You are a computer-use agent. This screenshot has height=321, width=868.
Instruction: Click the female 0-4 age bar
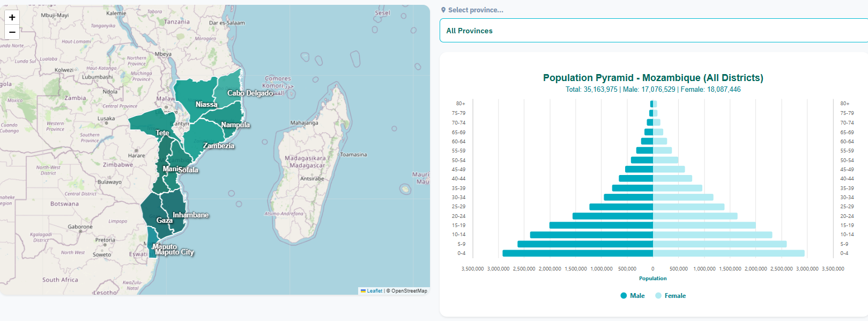click(x=729, y=253)
